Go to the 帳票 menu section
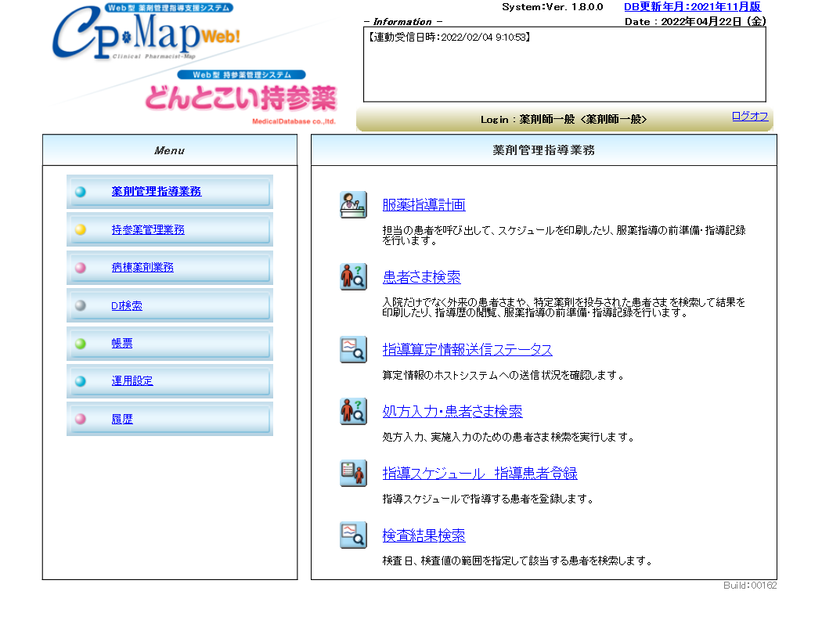This screenshot has width=840, height=620. coord(122,343)
